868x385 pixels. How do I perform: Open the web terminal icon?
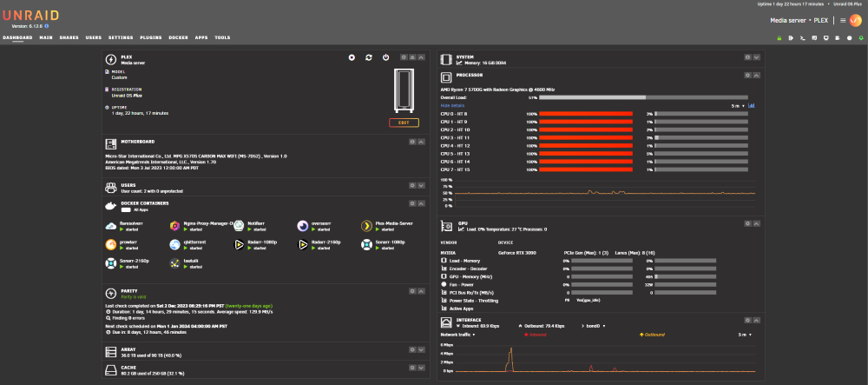pos(802,38)
